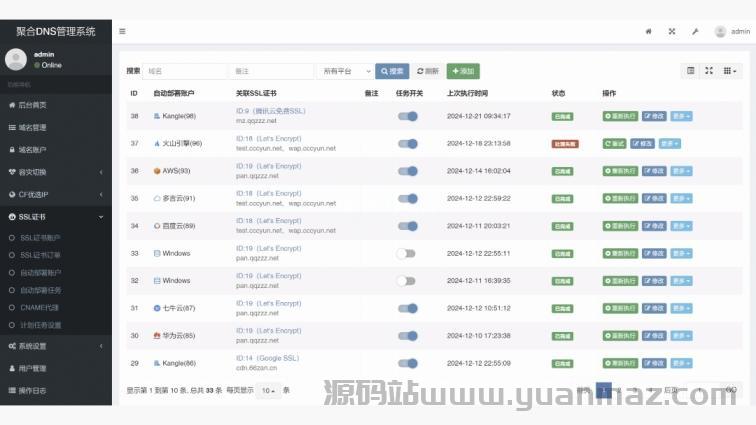Viewport: 756px width, 425px height.
Task: Click the 火山引擎(96) account icon
Action: [x=157, y=144]
